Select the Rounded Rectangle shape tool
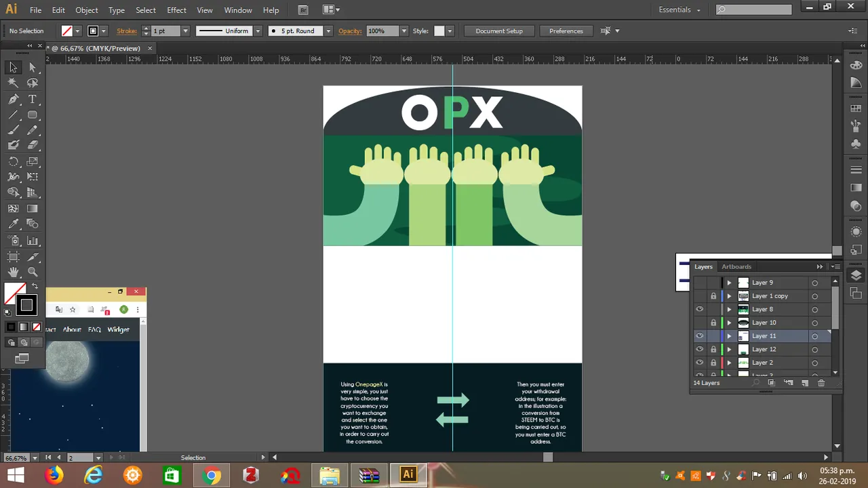This screenshot has height=488, width=868. click(32, 115)
